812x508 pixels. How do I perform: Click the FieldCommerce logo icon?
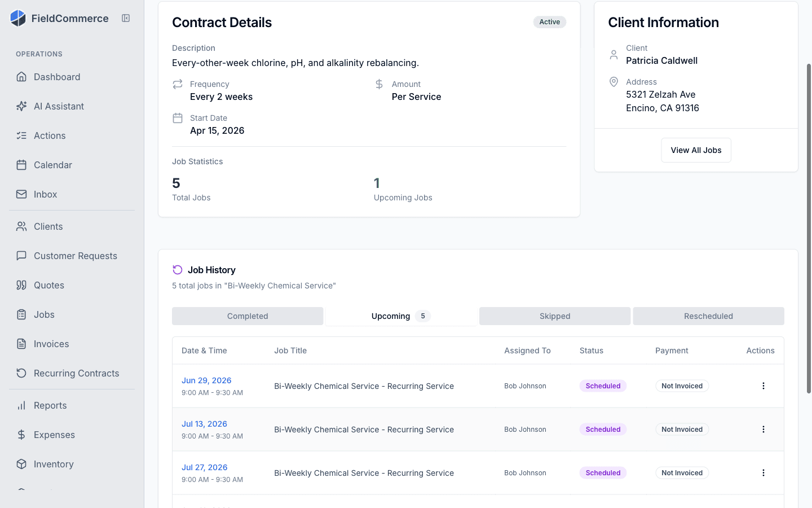[x=18, y=18]
